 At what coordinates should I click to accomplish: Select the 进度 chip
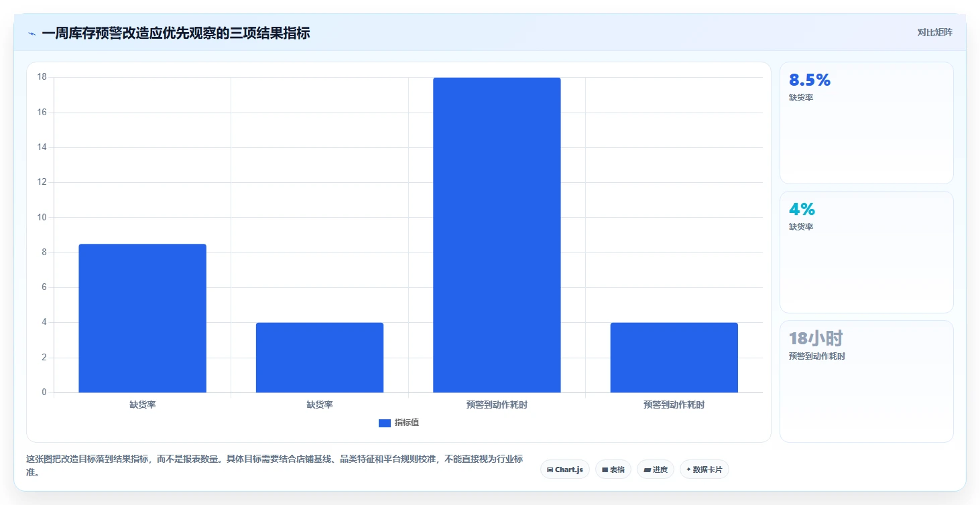click(x=656, y=470)
